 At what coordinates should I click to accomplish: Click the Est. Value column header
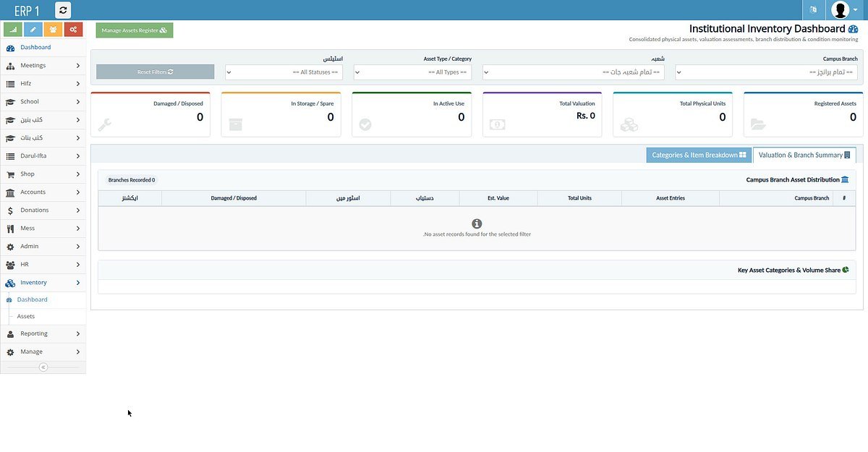(x=498, y=198)
